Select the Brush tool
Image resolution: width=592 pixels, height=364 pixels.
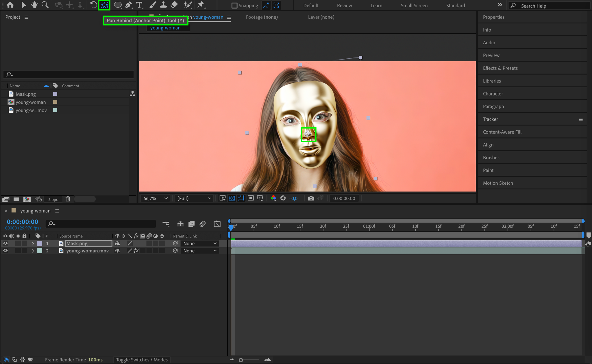[x=153, y=5]
